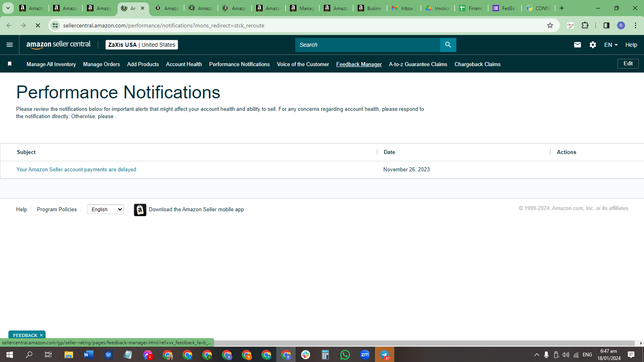Switch to the Invoice Drive tab
This screenshot has width=644, height=362.
[x=438, y=8]
